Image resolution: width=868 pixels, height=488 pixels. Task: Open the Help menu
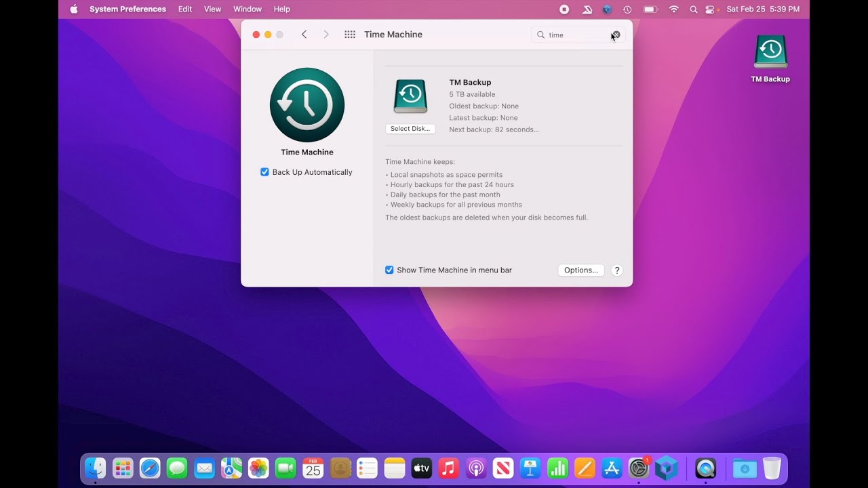click(282, 9)
